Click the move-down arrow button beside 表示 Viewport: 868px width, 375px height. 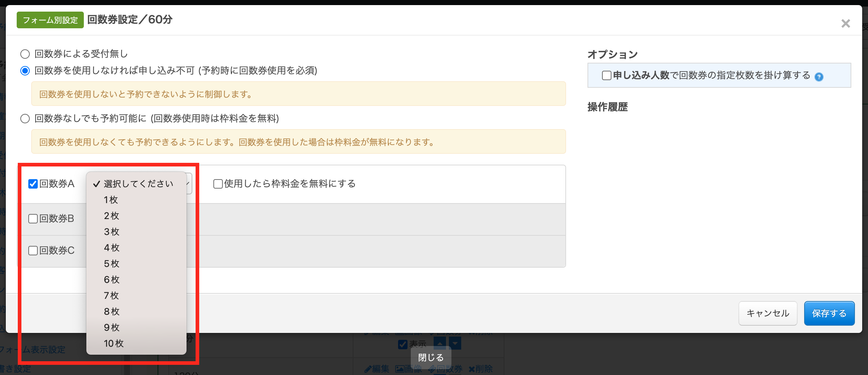(x=455, y=343)
